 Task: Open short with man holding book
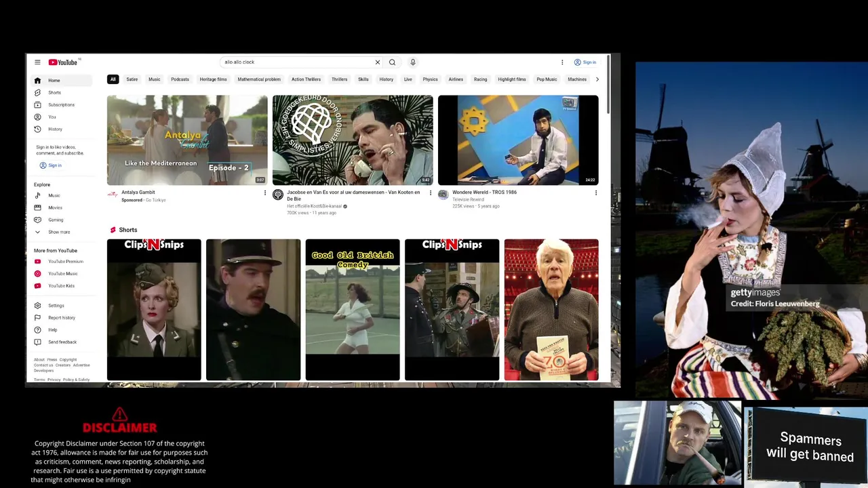click(x=551, y=310)
